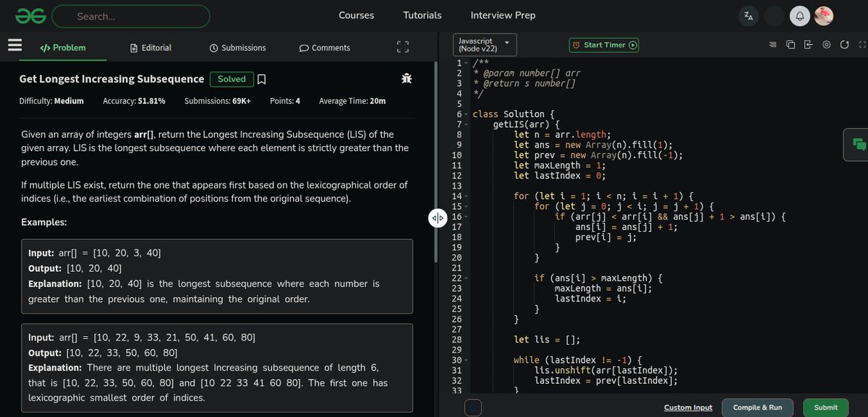The height and width of the screenshot is (417, 868).
Task: Open the user profile avatar
Action: coord(824,16)
